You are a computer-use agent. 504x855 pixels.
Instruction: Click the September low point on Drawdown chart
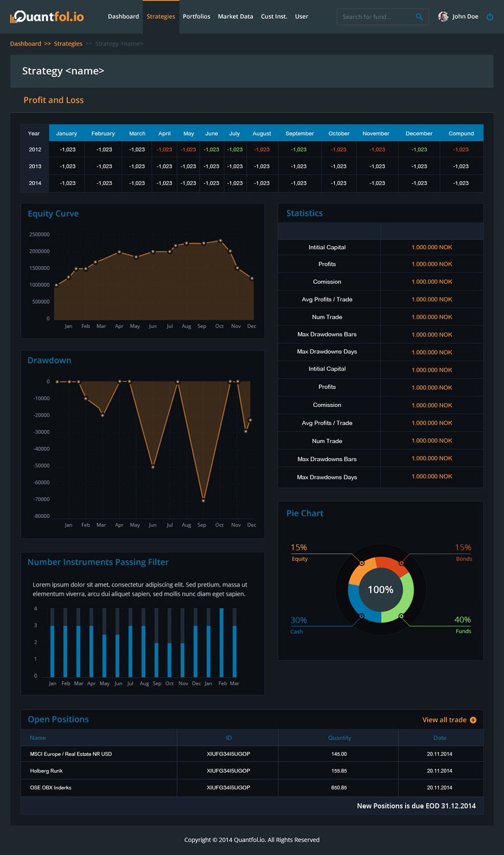tap(203, 500)
